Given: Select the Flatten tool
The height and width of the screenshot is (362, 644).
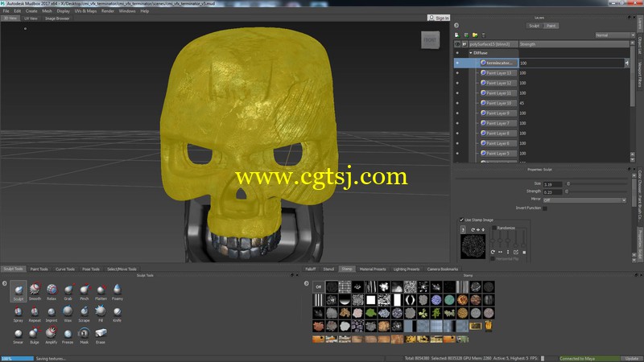Looking at the screenshot, I should [101, 291].
